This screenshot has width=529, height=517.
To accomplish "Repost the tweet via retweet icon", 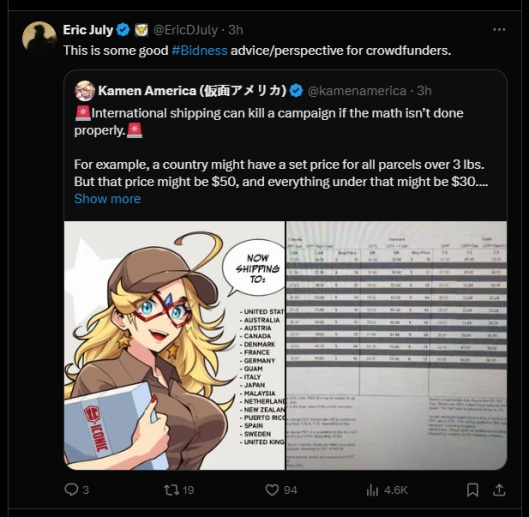I will tap(171, 490).
